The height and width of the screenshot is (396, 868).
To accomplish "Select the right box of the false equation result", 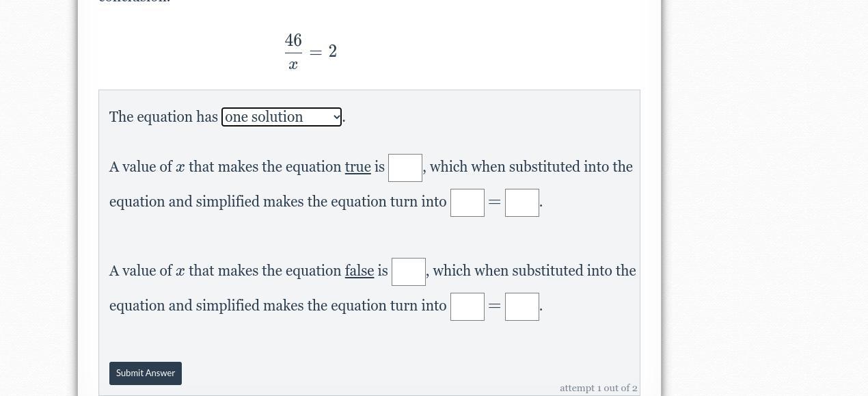I will pyautogui.click(x=522, y=307).
